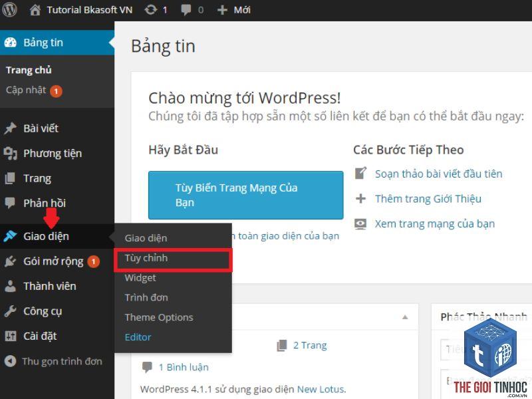Screen dimensions: 532x399
Task: Click the Phản hồi comment icon
Action: click(10, 203)
